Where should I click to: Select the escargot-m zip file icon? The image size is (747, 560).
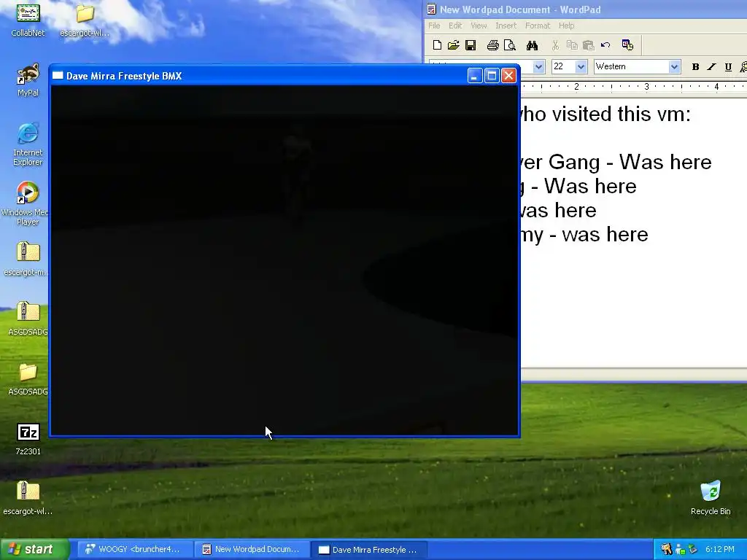(x=27, y=259)
